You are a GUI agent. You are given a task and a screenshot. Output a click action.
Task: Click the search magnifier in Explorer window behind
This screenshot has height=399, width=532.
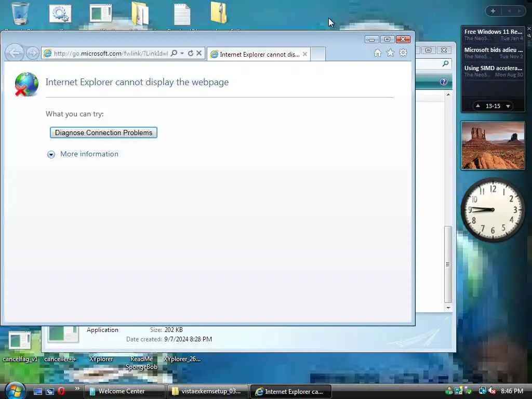click(x=445, y=63)
